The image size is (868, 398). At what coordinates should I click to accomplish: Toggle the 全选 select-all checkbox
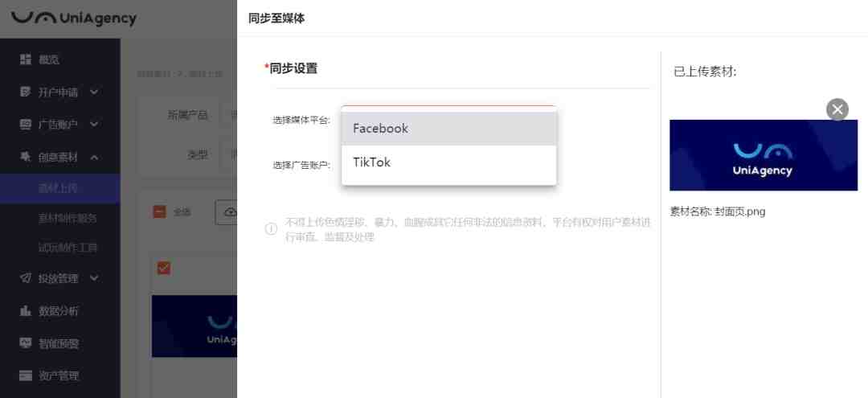point(159,211)
